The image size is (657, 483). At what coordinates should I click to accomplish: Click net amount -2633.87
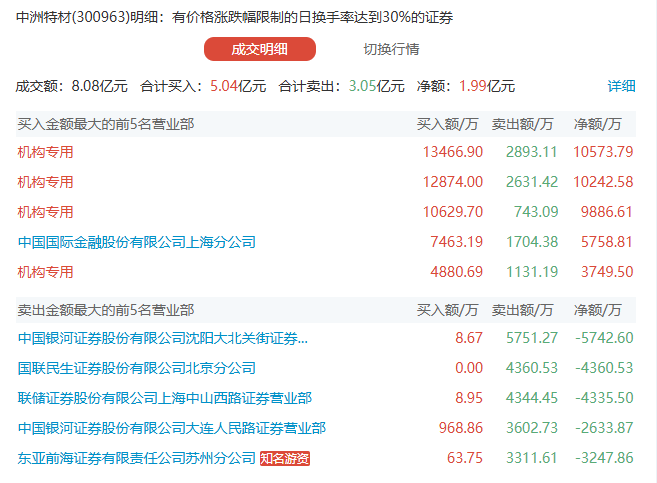click(x=604, y=428)
